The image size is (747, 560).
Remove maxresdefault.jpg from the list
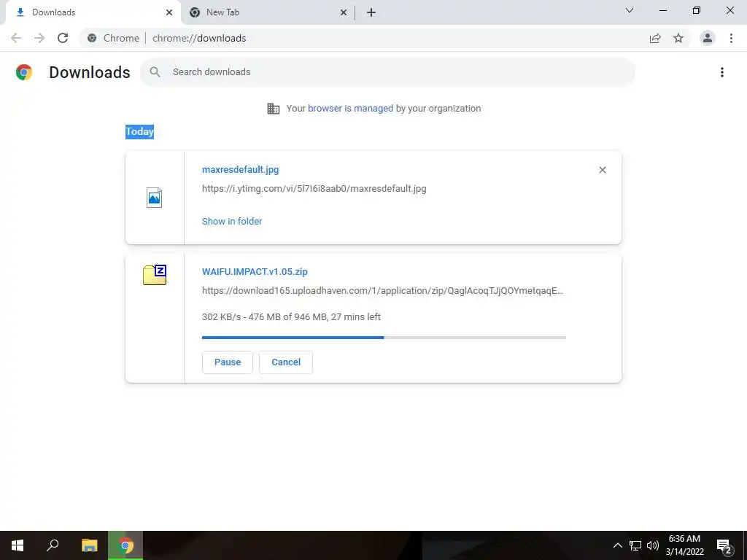[x=602, y=170]
